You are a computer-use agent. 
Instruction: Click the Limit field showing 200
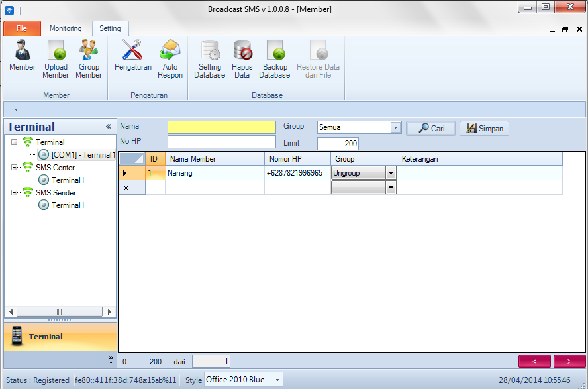coord(338,144)
